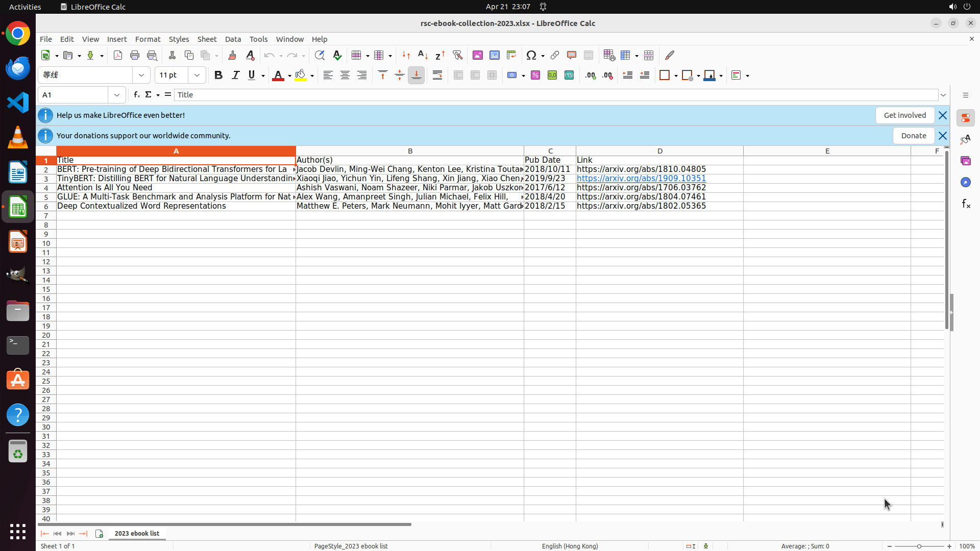Viewport: 980px width, 551px height.
Task: Click the Clone Formatting paintbrush icon
Action: [x=232, y=55]
